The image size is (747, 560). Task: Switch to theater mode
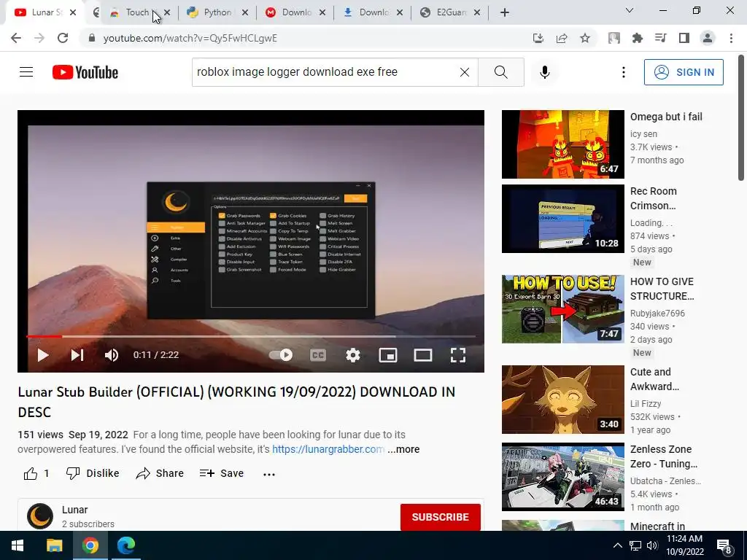click(422, 355)
